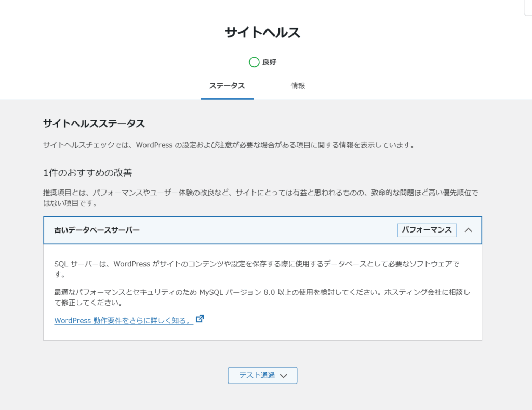Click the external-link icon after the WordPress requirements link
The height and width of the screenshot is (410, 532).
pyautogui.click(x=199, y=319)
